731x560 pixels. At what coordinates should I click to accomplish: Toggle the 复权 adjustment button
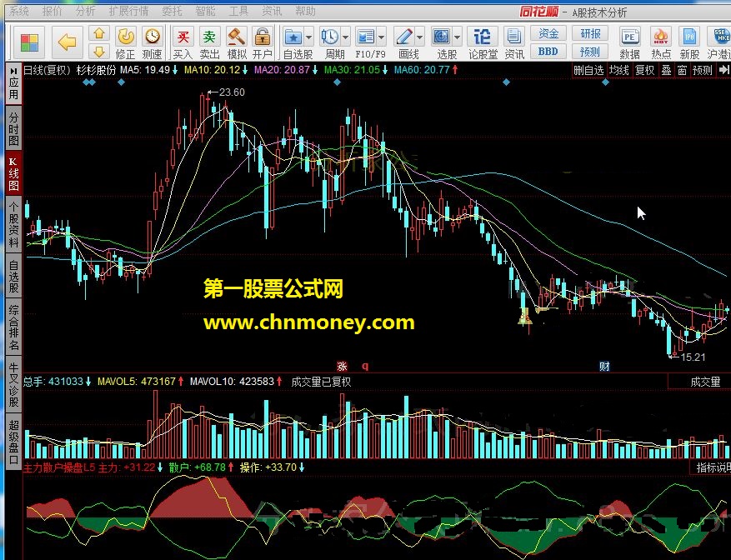pyautogui.click(x=645, y=70)
